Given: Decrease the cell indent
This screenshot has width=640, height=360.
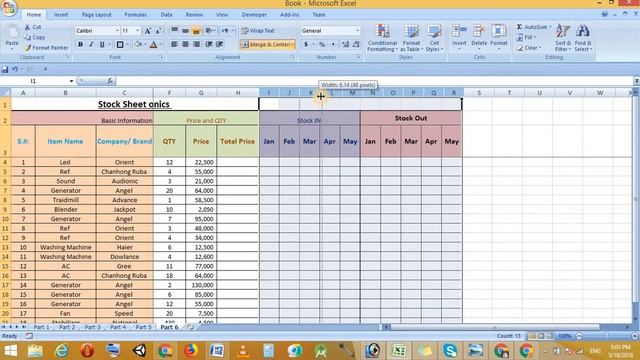Looking at the screenshot, I should pos(209,44).
